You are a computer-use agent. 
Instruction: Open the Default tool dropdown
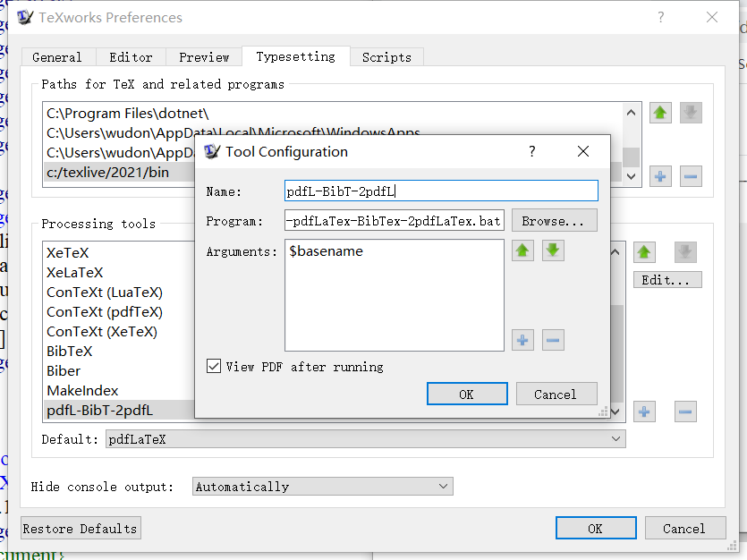point(365,439)
